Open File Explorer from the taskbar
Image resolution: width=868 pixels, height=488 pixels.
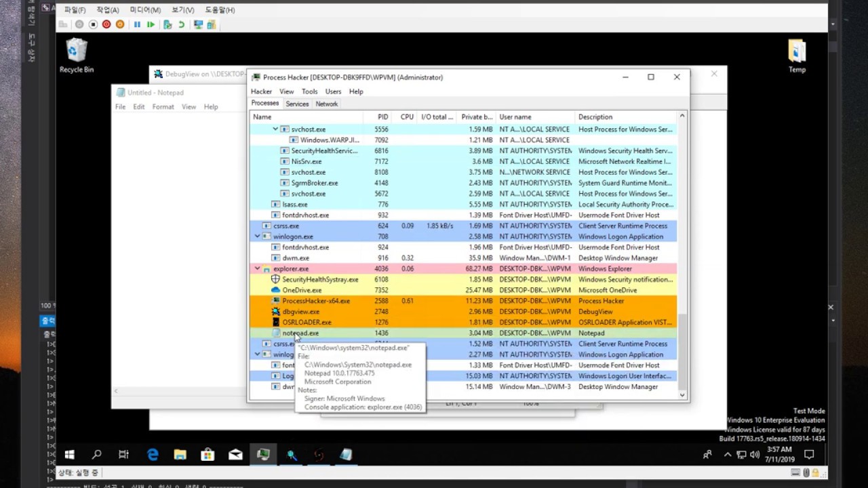(180, 455)
